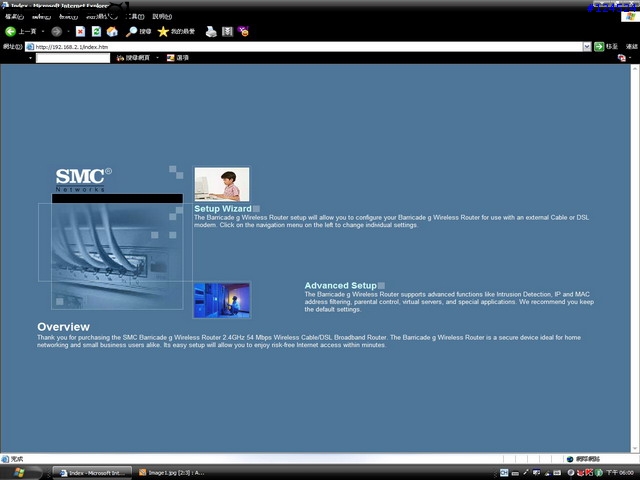Click the gray Forward arrow button

point(56,31)
